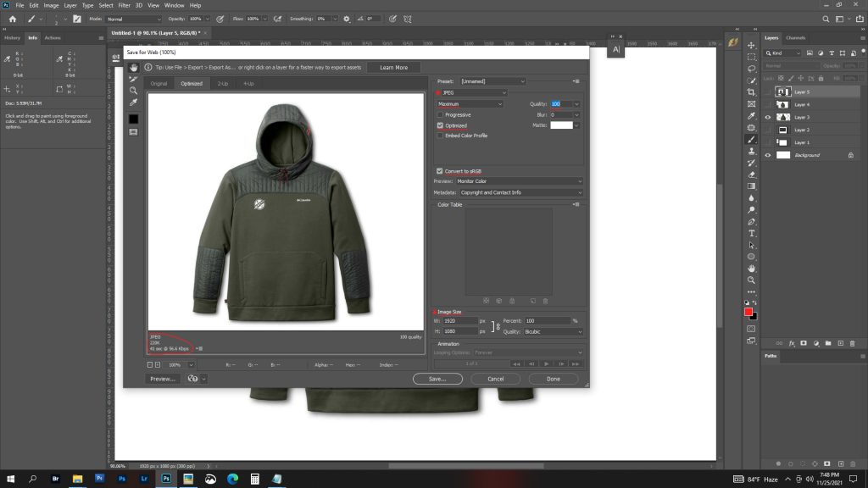Click the delete layer trash icon

[x=853, y=344]
